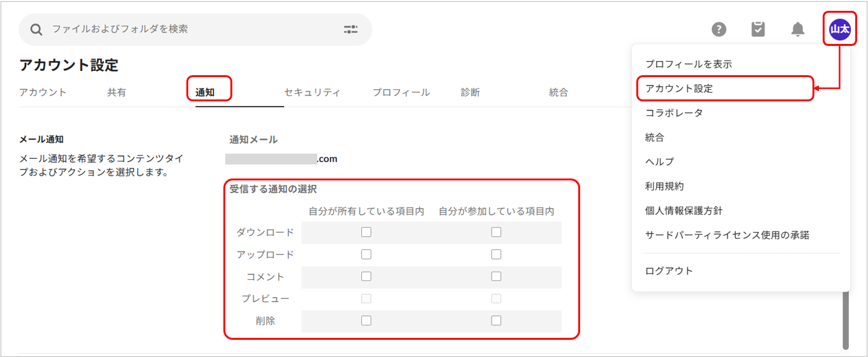Open 個人情報保護方針 menu entry
The image size is (868, 357).
click(x=684, y=210)
